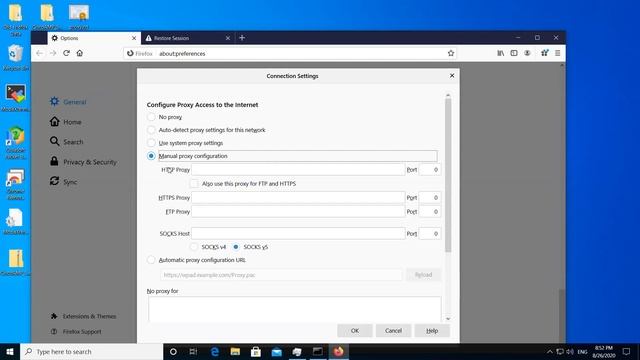Select No proxy option
Viewport: 640px width, 360px height.
151,117
